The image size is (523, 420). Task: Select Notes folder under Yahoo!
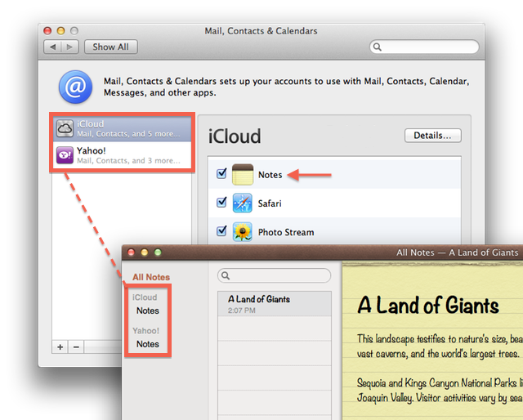(148, 344)
